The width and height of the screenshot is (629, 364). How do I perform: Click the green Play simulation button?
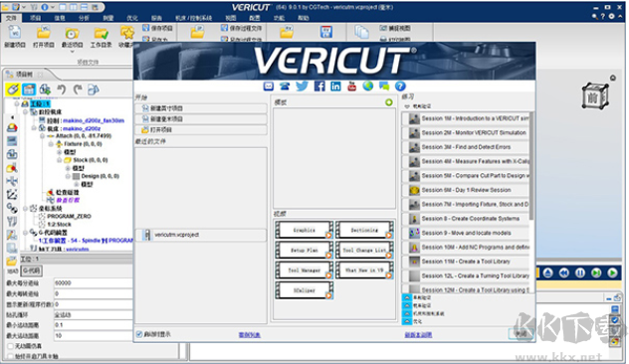(x=612, y=273)
